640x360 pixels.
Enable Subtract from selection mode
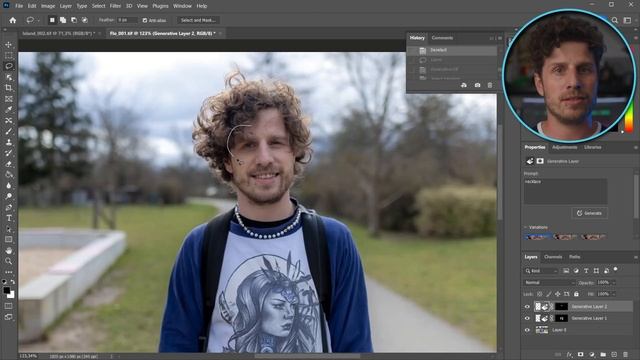(x=74, y=20)
